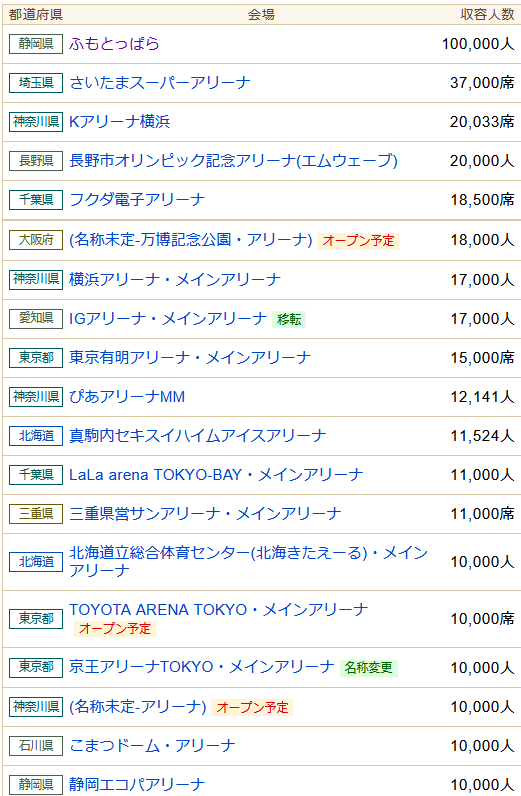521x796 pixels.
Task: Click the 愛知県 prefecture tag
Action: 36,318
